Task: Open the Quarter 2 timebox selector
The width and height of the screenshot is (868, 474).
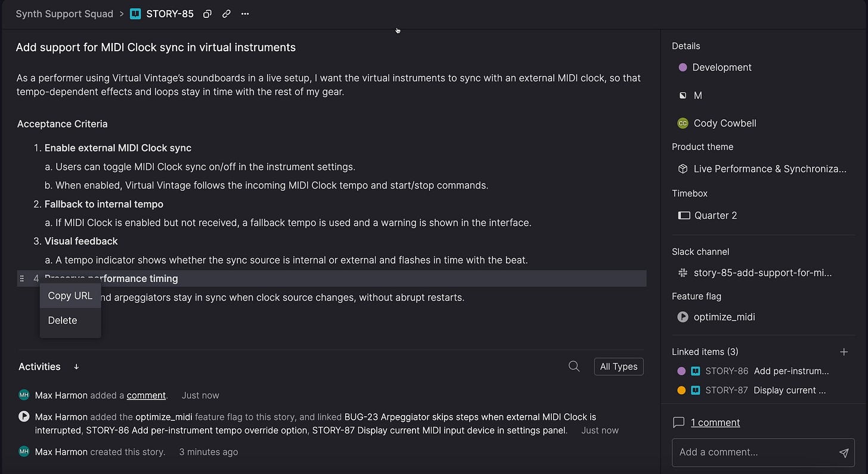Action: click(x=715, y=215)
